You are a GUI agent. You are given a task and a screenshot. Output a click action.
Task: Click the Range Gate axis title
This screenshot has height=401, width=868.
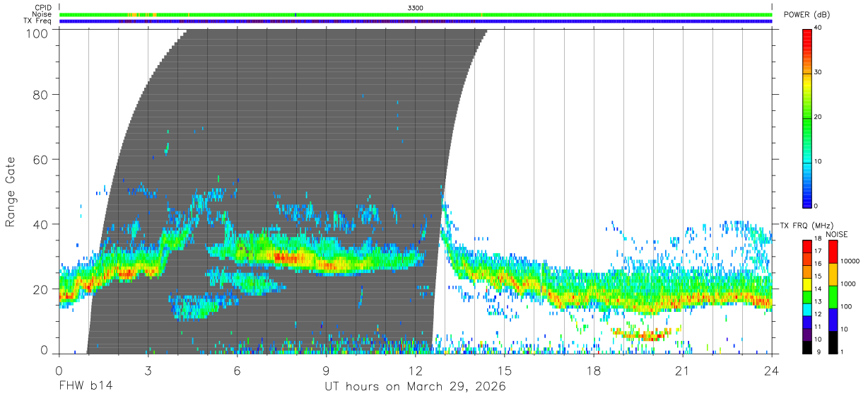coord(11,192)
